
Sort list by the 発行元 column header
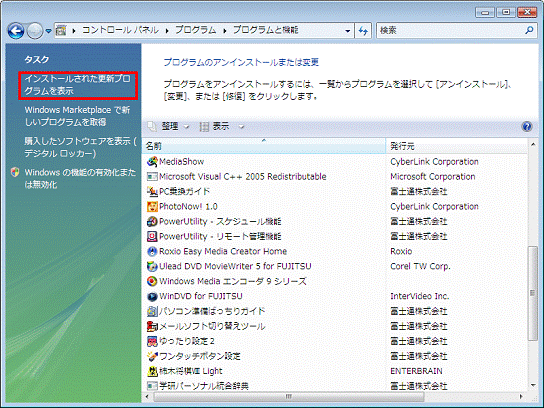coord(457,146)
